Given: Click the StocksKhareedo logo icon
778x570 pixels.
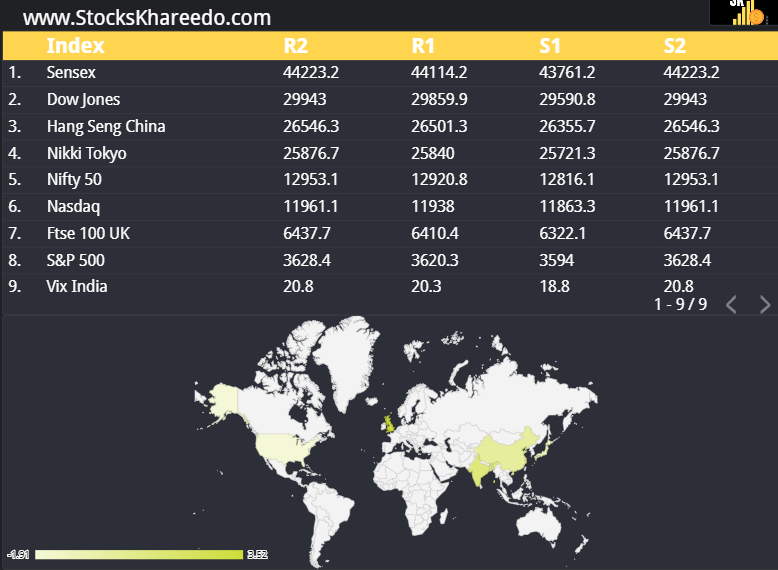Looking at the screenshot, I should (743, 12).
